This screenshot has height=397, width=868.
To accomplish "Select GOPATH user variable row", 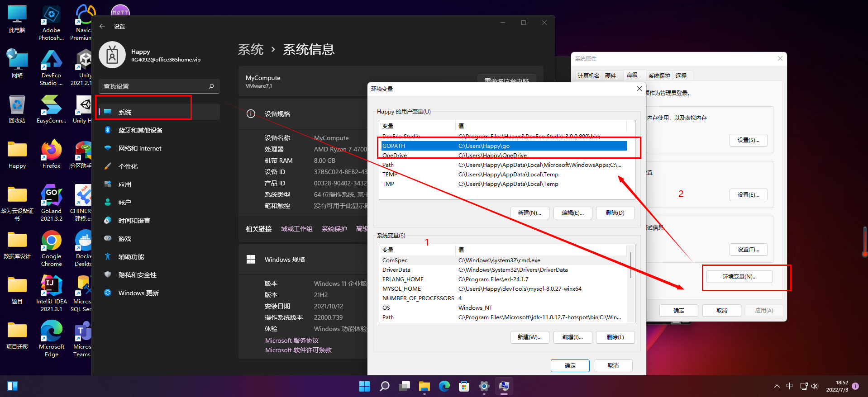I will [504, 146].
